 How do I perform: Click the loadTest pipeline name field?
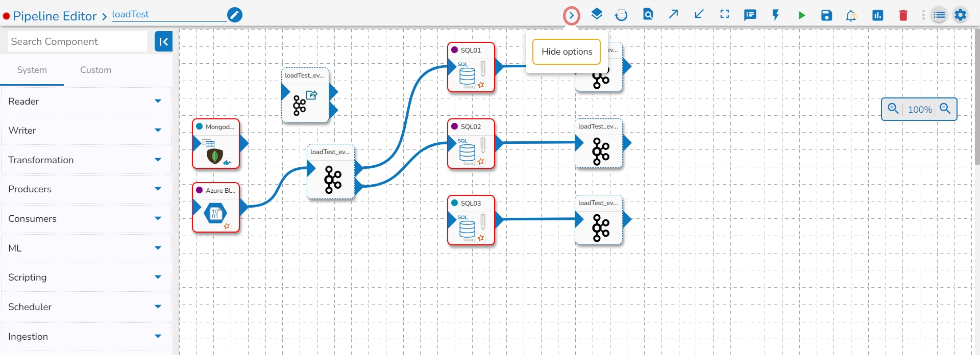(169, 15)
